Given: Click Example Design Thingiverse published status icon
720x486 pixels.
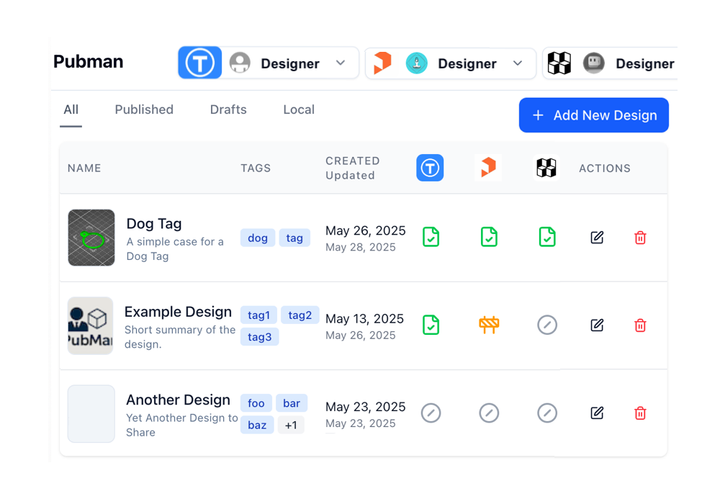Looking at the screenshot, I should pyautogui.click(x=431, y=325).
